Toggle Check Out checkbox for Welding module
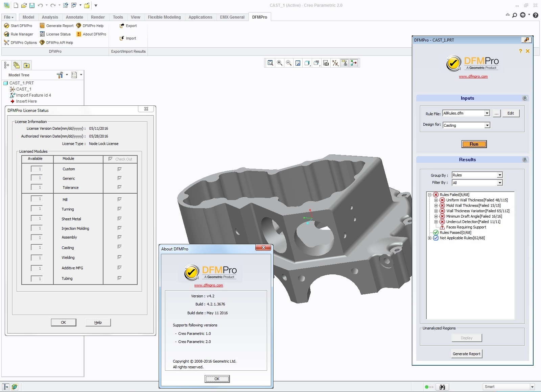The height and width of the screenshot is (392, 541). pyautogui.click(x=120, y=257)
